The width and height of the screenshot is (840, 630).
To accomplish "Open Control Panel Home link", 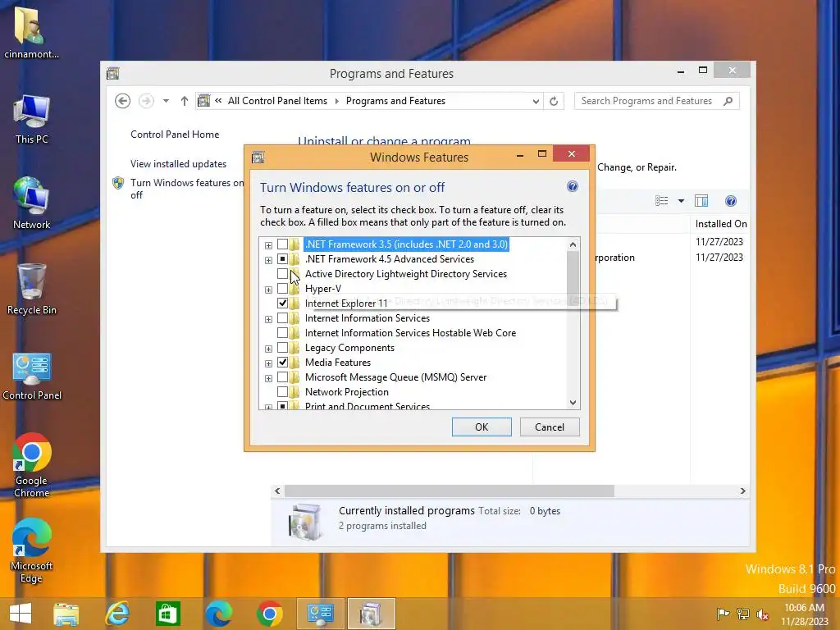I will click(x=175, y=135).
